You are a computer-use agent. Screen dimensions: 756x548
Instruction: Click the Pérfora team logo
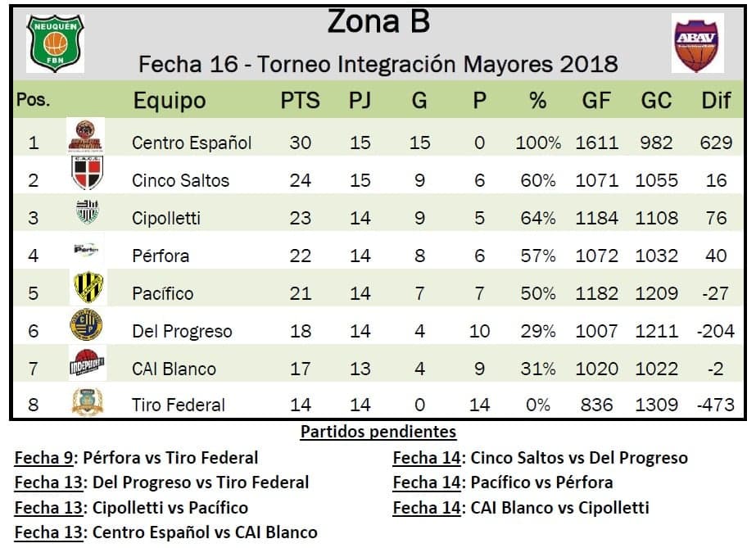point(85,249)
